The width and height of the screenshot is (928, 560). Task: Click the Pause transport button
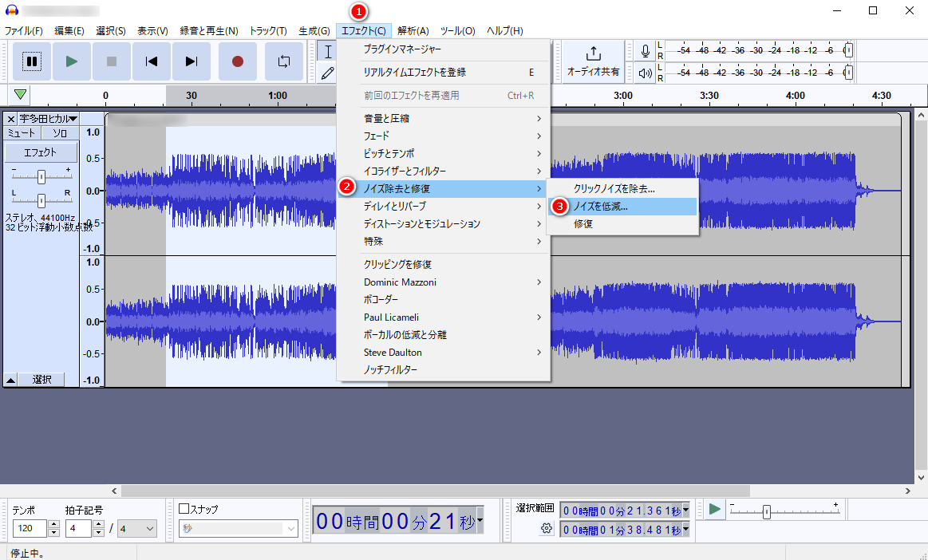[x=31, y=61]
